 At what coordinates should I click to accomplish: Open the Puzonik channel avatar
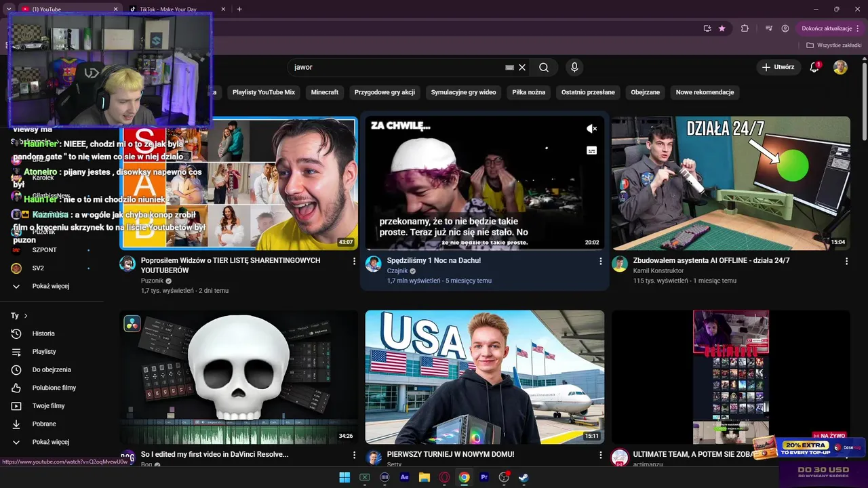[127, 264]
